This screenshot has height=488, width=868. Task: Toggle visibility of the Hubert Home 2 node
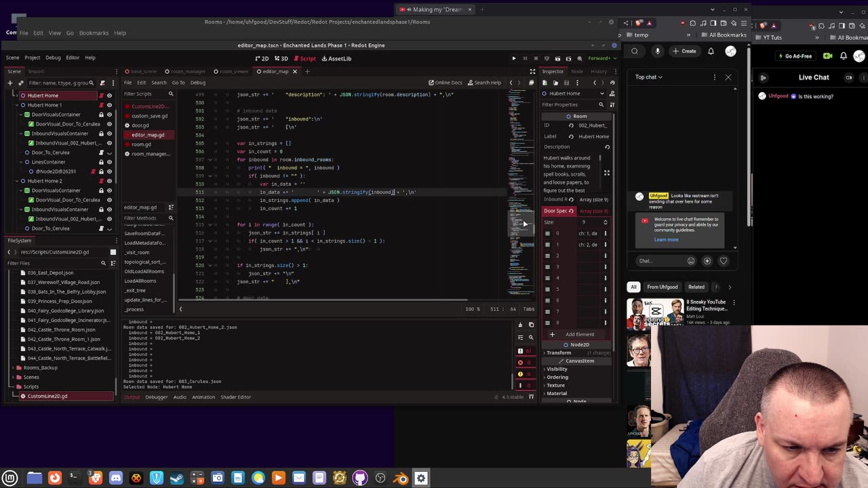109,181
